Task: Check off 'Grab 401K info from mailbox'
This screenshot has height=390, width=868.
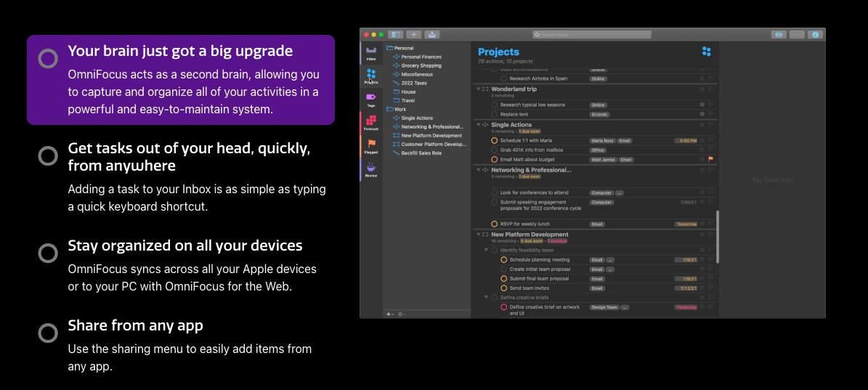Action: [x=495, y=150]
